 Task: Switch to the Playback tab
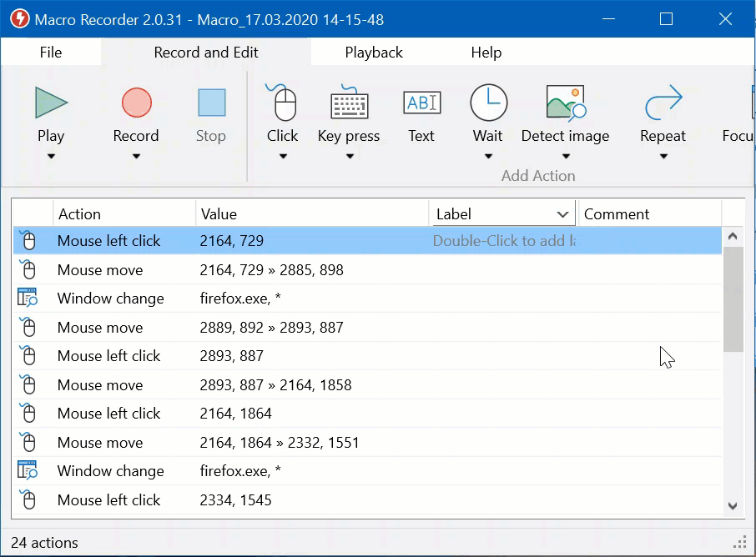[x=373, y=53]
